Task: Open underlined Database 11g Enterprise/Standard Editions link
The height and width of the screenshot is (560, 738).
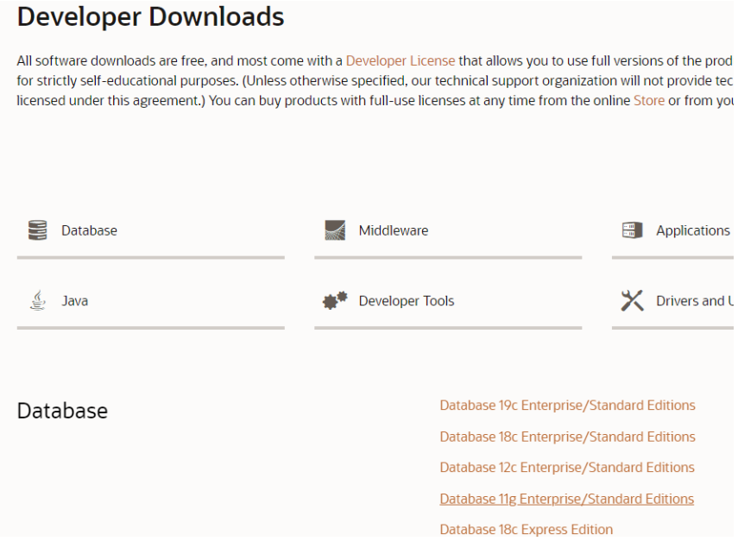Action: (566, 499)
